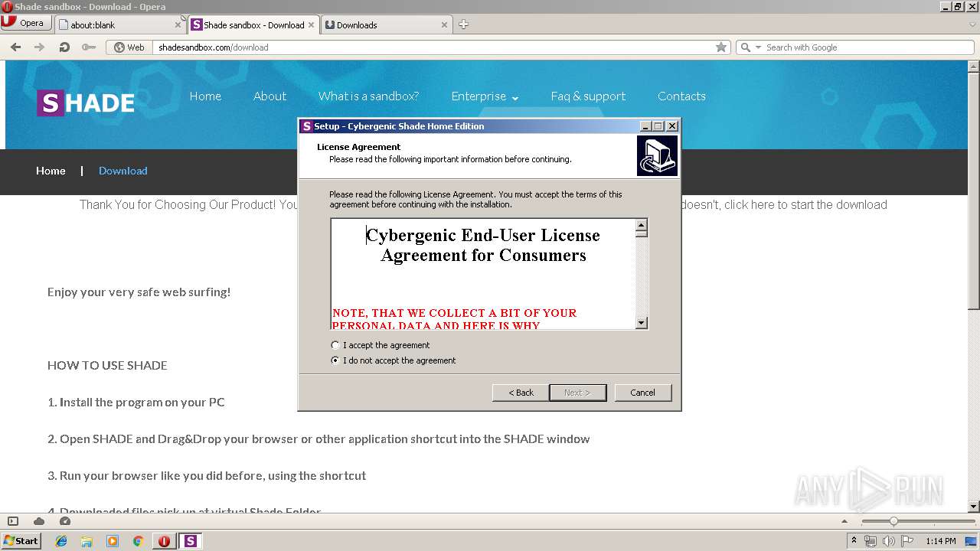The height and width of the screenshot is (551, 980).
Task: Click the Setup dialog title icon
Action: click(306, 126)
